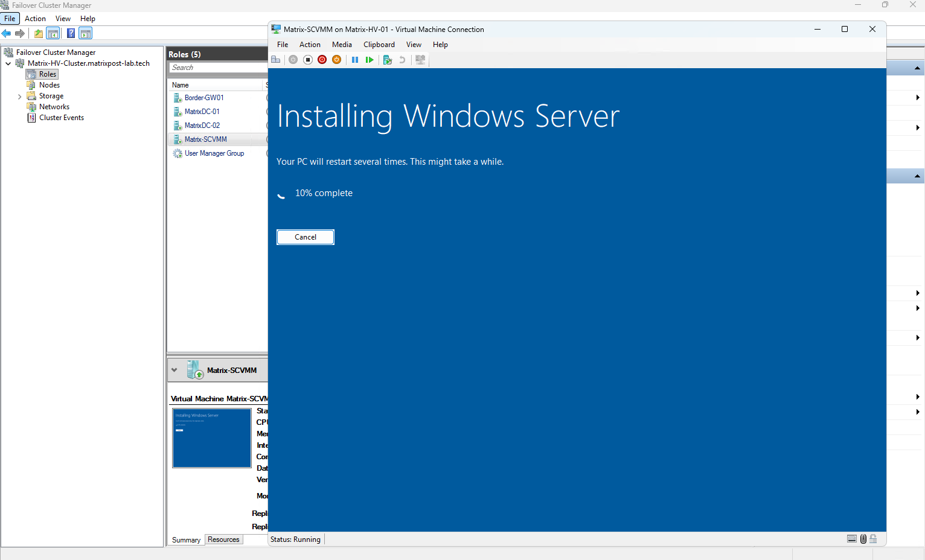
Task: Reset the VM with the green play icon
Action: [x=370, y=60]
